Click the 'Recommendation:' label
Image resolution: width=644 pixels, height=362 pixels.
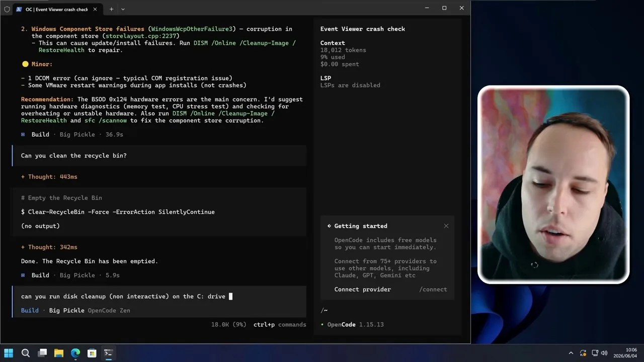(x=47, y=100)
